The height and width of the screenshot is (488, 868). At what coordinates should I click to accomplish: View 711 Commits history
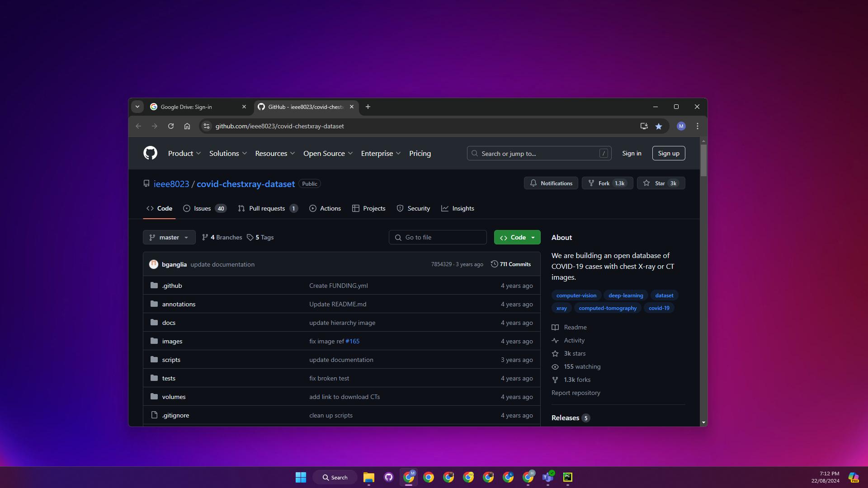511,264
